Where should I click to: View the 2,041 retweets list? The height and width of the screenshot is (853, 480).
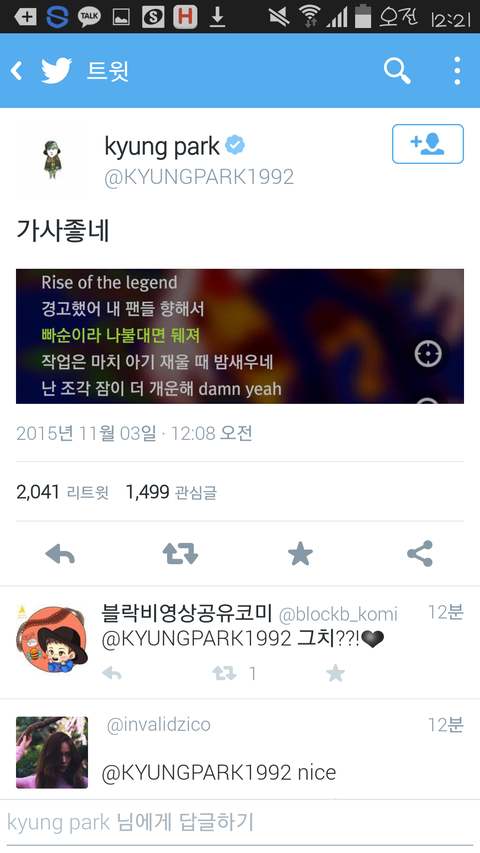click(x=62, y=492)
